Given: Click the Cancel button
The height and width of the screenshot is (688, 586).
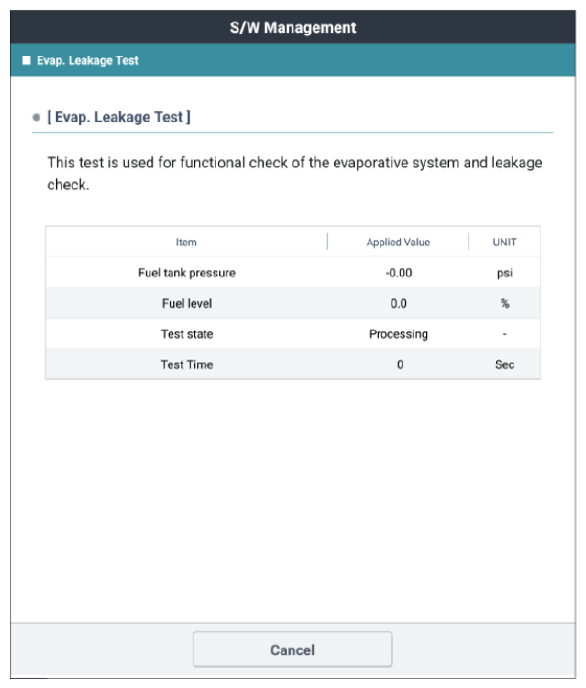Looking at the screenshot, I should coord(293,649).
